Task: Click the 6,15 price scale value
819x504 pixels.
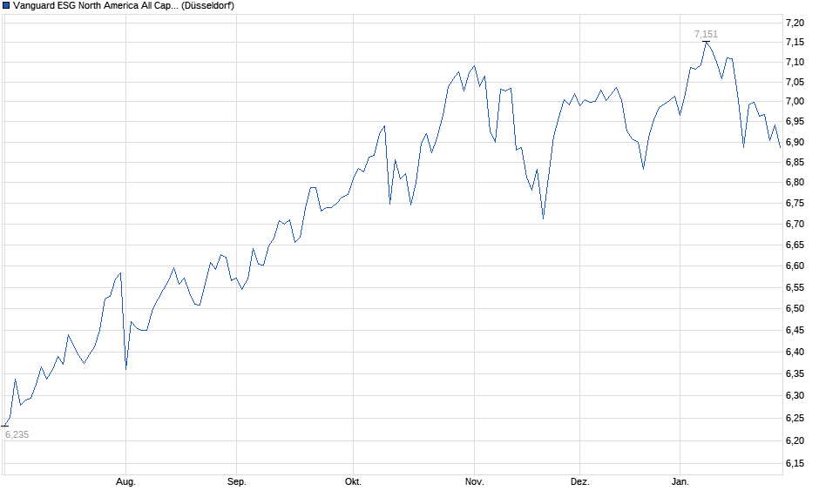Action: [x=795, y=462]
